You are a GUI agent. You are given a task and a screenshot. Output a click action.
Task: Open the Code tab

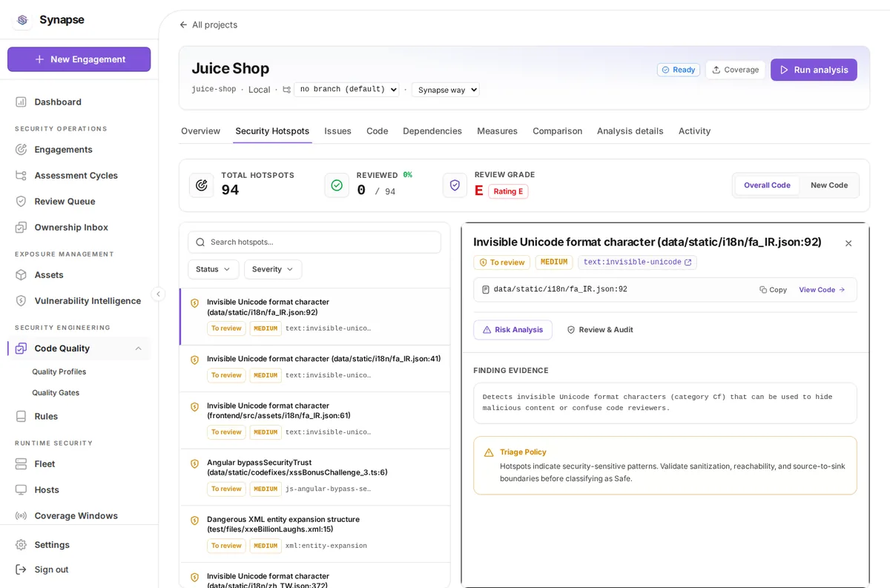(x=377, y=131)
